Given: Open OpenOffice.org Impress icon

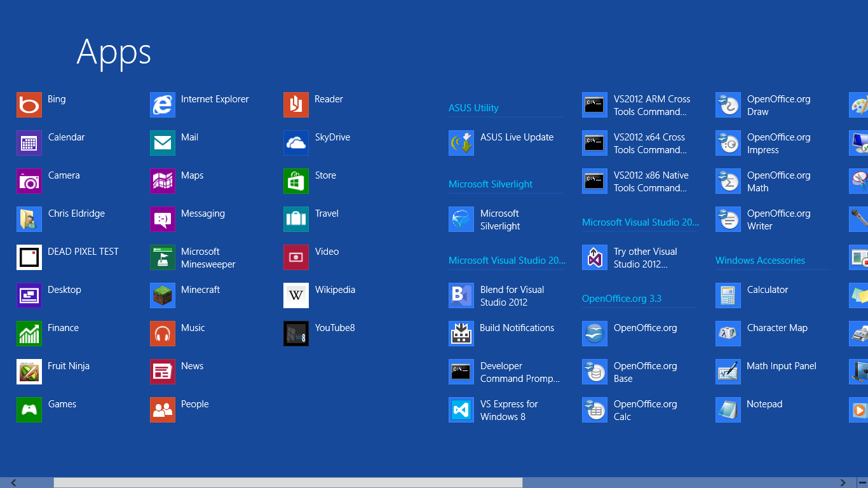Looking at the screenshot, I should (728, 143).
